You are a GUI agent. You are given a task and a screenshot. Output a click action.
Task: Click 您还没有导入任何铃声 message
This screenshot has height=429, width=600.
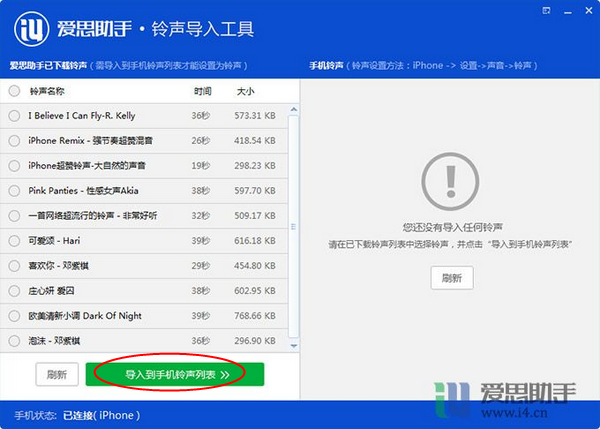point(452,227)
